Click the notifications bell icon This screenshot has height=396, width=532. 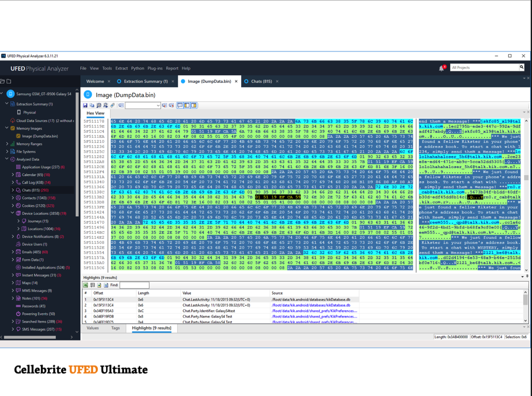(441, 68)
